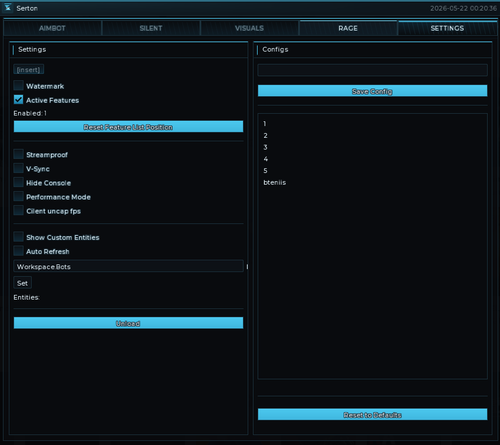Enable the Watermark checkbox
This screenshot has width=500, height=445.
coord(19,86)
